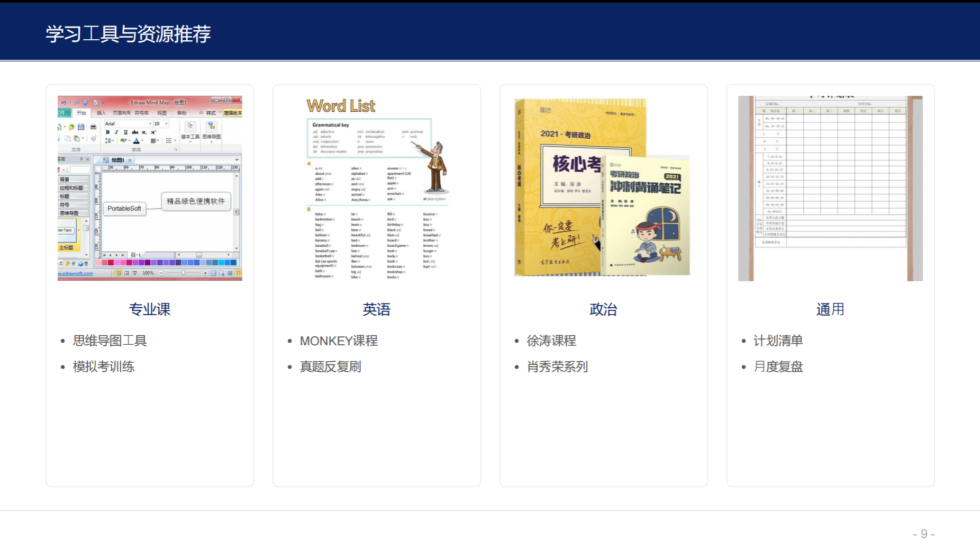Switch to the 插入 ribbon tab
The width and height of the screenshot is (980, 555).
101,113
